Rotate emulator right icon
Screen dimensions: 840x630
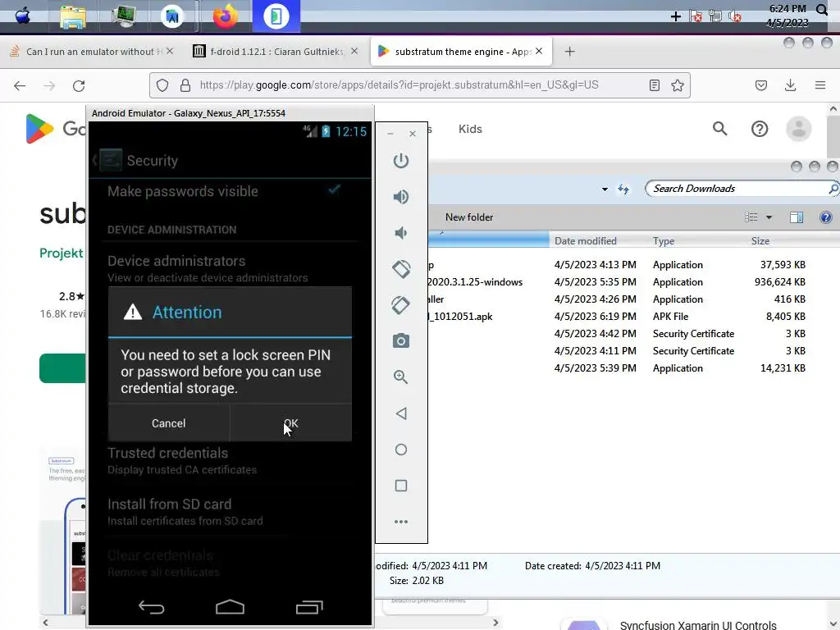pos(400,305)
